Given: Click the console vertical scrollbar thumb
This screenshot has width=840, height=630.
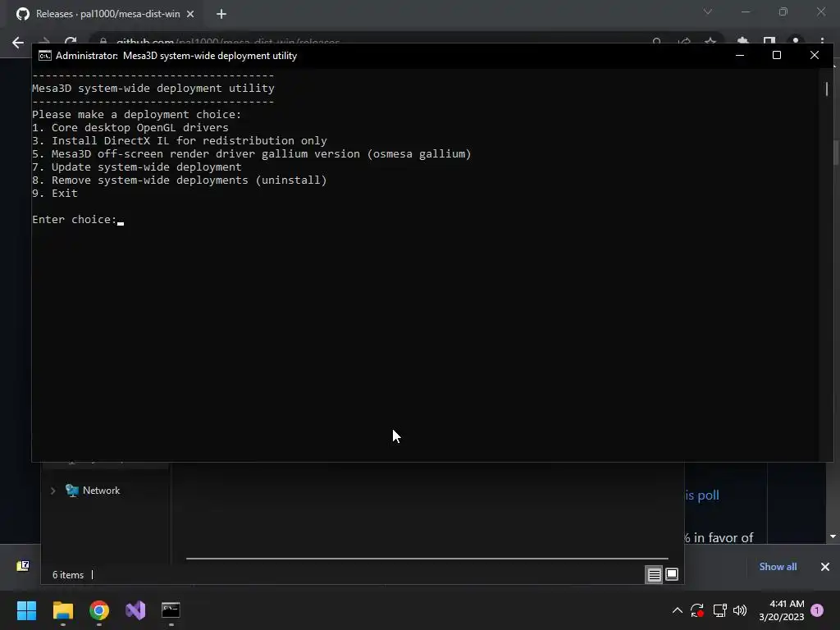Looking at the screenshot, I should click(827, 89).
